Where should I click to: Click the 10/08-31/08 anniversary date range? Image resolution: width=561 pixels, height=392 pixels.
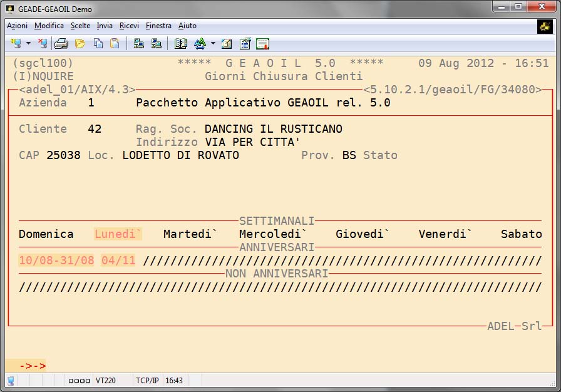coord(56,260)
